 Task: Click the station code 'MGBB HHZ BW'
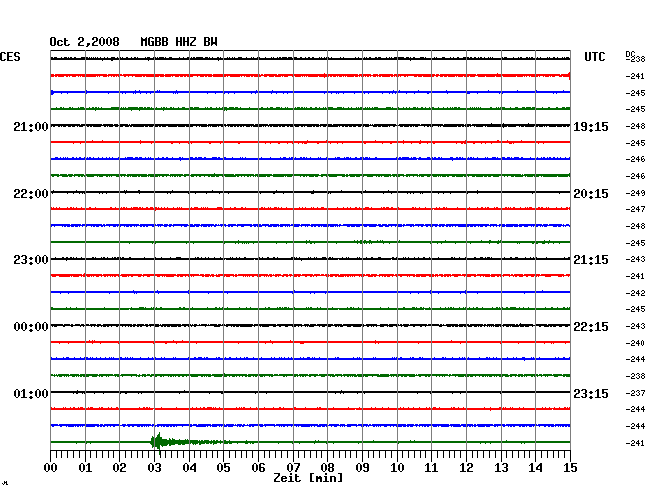click(179, 42)
